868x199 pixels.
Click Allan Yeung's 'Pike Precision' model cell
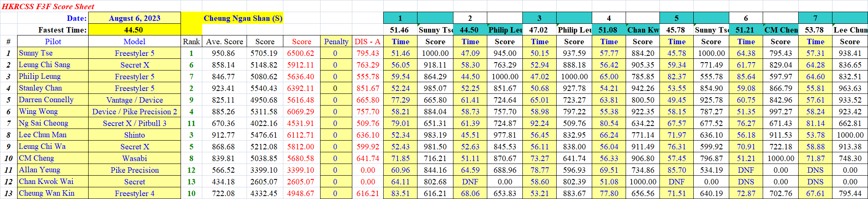pyautogui.click(x=135, y=170)
